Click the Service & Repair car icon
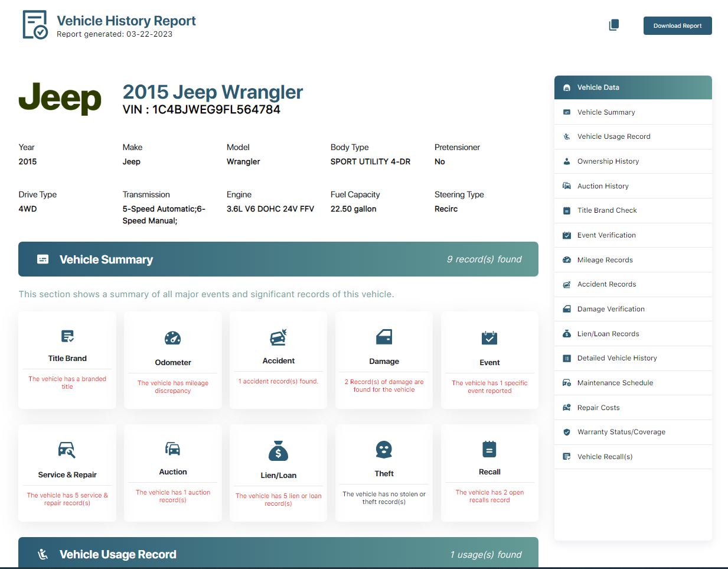728x569 pixels. tap(67, 450)
